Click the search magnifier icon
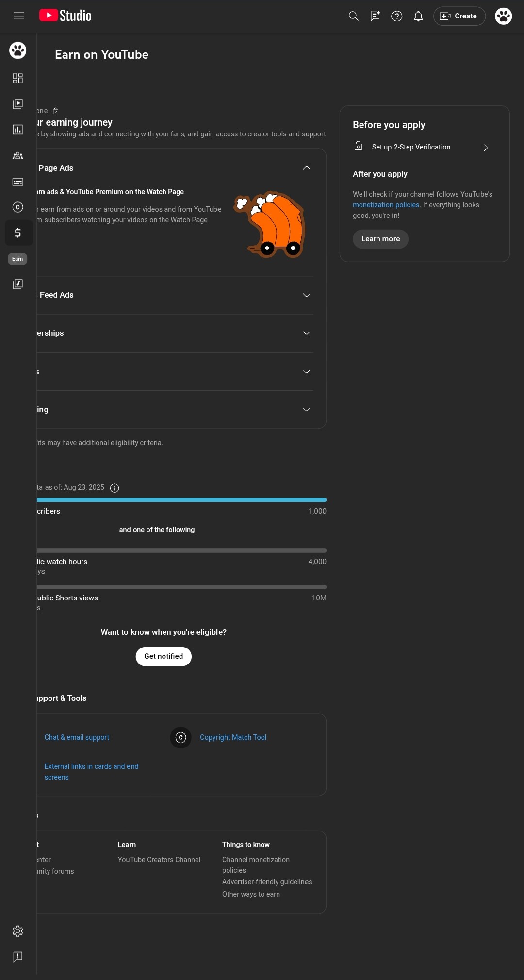Image resolution: width=524 pixels, height=980 pixels. pos(354,16)
